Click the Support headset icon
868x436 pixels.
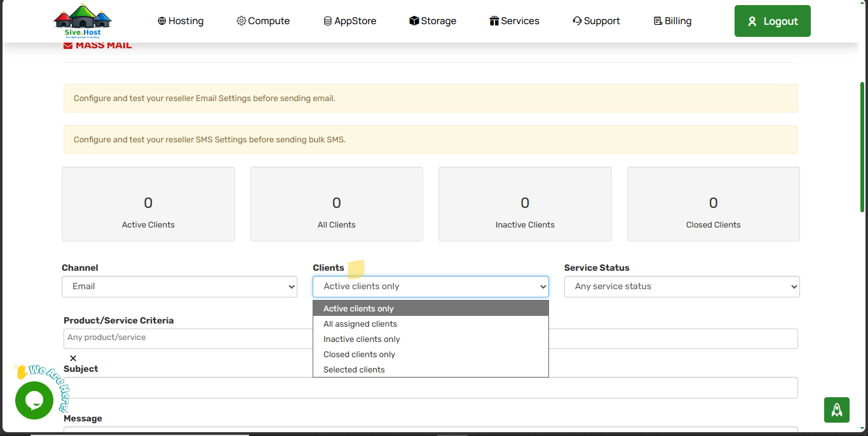tap(577, 21)
